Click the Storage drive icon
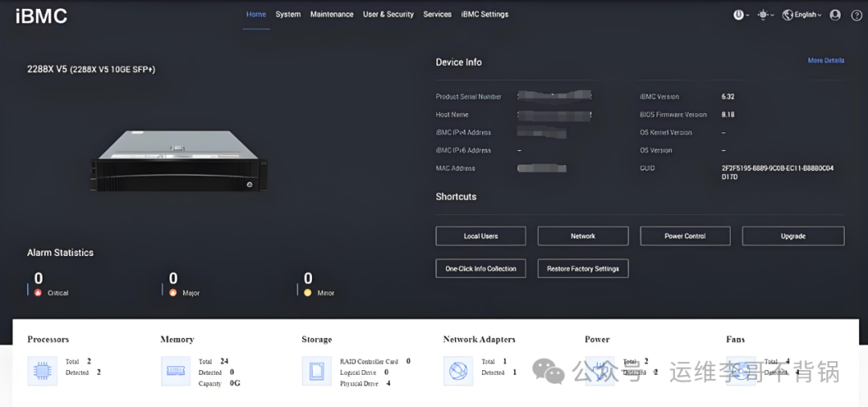Viewport: 868px width, 407px height. tap(317, 371)
